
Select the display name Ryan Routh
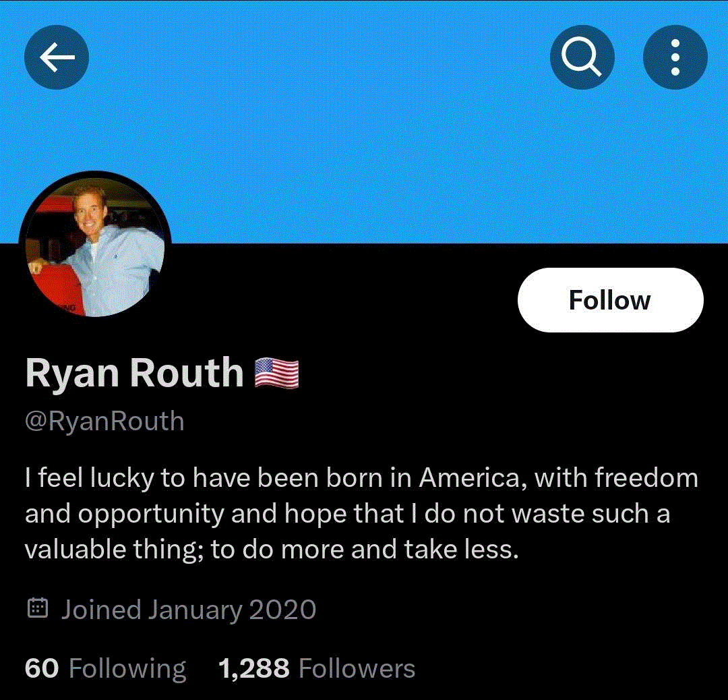point(135,372)
